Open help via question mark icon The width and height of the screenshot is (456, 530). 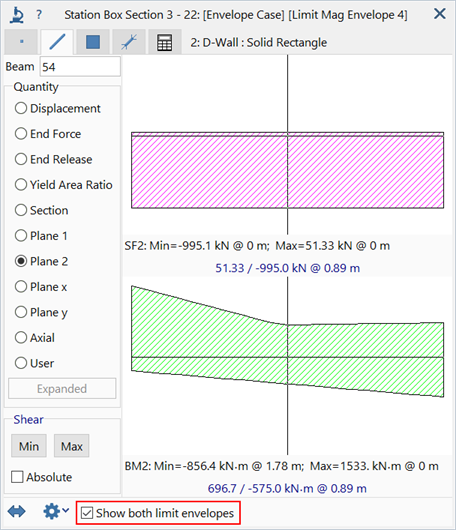click(x=39, y=15)
